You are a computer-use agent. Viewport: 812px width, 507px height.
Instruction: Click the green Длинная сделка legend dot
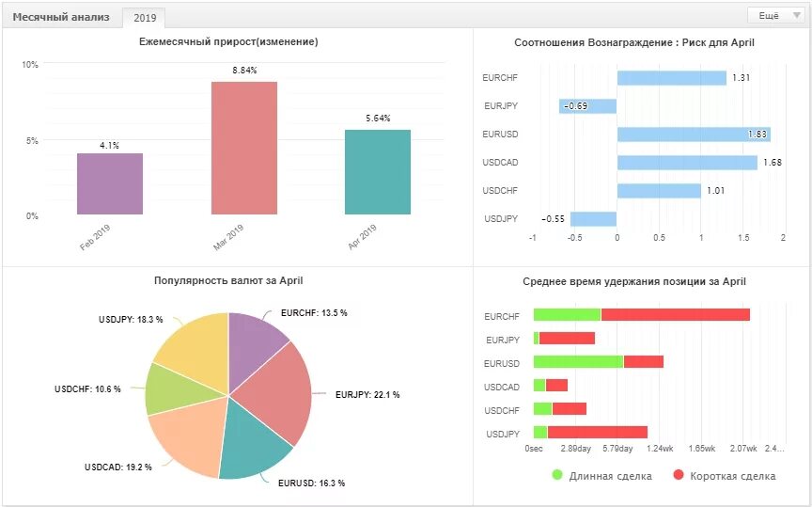click(x=557, y=474)
